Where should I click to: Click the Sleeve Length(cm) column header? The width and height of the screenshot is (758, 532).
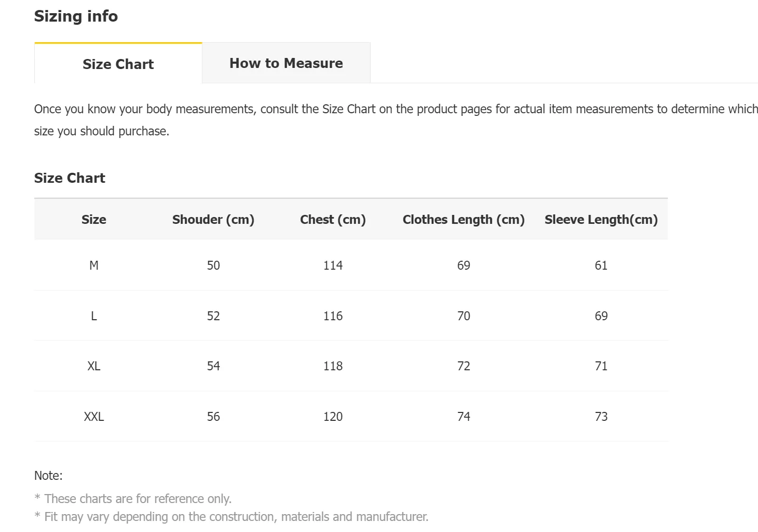[x=601, y=220]
